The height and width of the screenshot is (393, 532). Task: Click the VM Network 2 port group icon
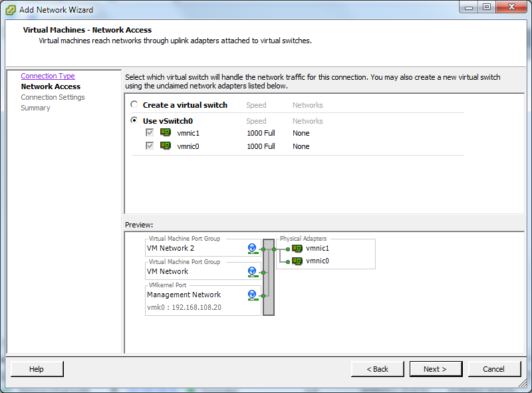tap(252, 249)
